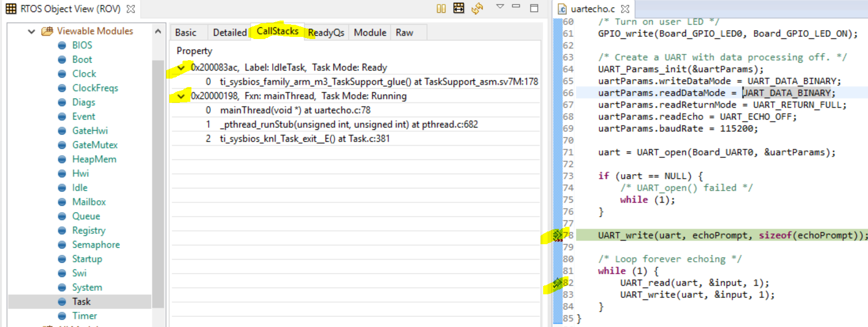Select the Hwi module
Viewport: 868px width, 327px height.
[80, 174]
